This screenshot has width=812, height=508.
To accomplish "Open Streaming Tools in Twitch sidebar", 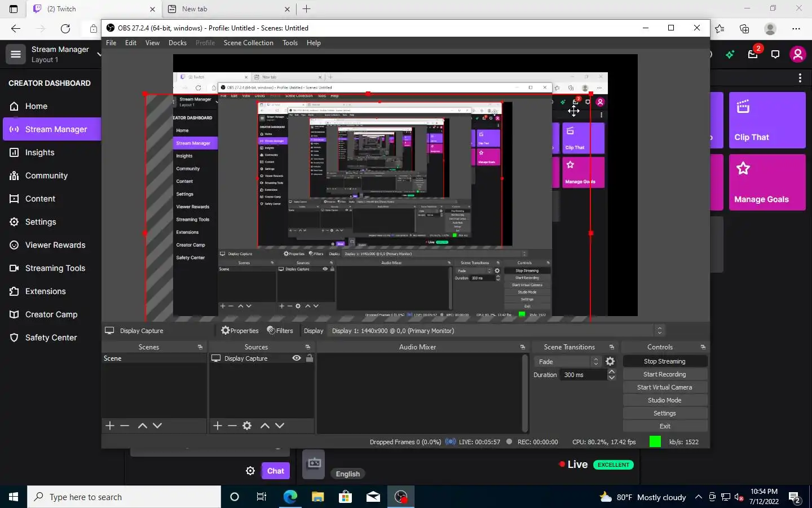I will [x=55, y=268].
